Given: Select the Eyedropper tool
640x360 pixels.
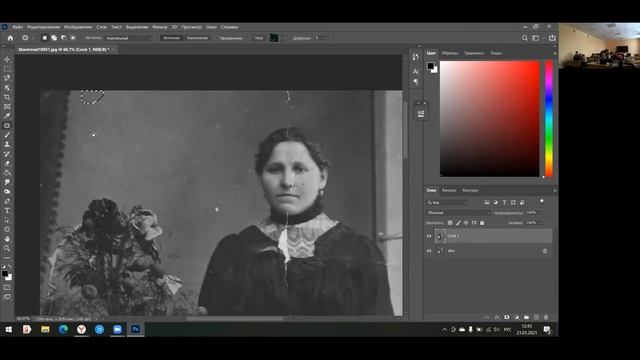Looking at the screenshot, I should pyautogui.click(x=7, y=116).
